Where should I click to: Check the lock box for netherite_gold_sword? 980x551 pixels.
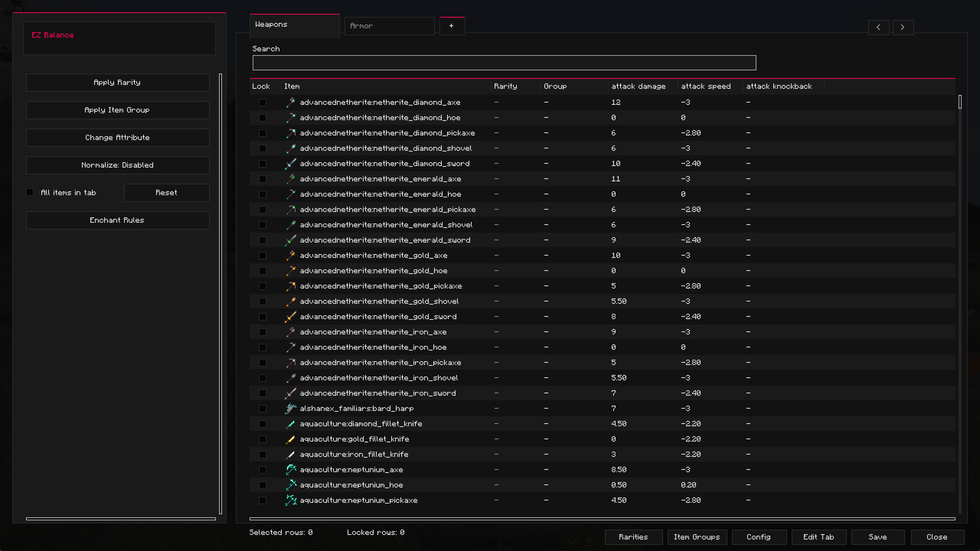pyautogui.click(x=262, y=316)
